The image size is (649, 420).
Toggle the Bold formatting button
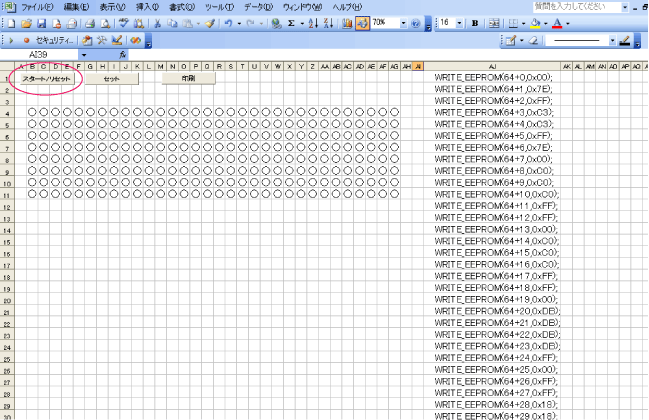tap(474, 22)
